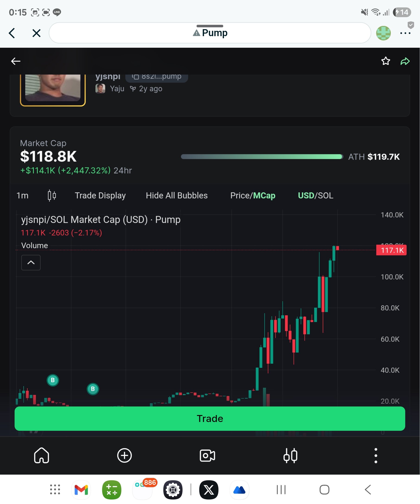Tap the plus circle create icon

pos(124,455)
